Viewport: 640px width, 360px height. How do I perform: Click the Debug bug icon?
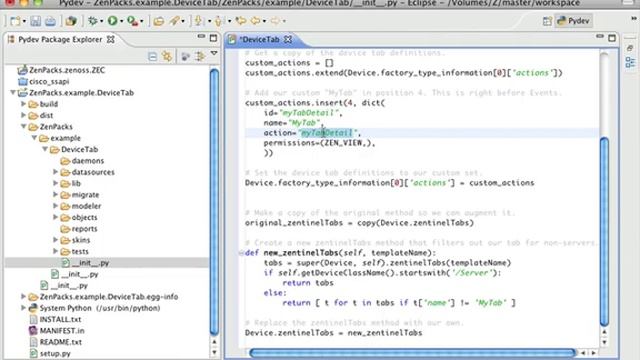click(93, 21)
